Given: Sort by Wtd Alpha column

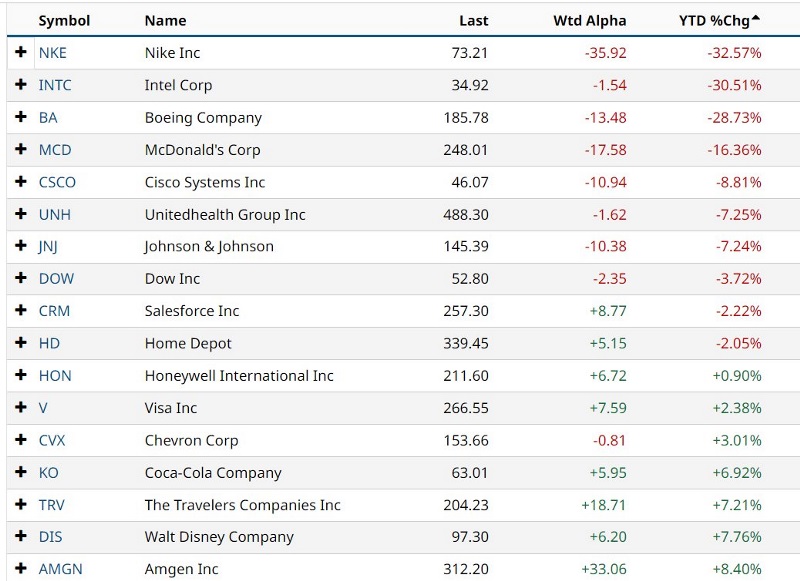Looking at the screenshot, I should coord(589,20).
